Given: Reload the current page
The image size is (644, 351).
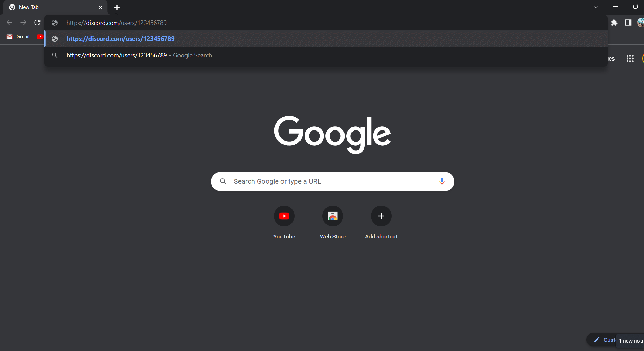Looking at the screenshot, I should pyautogui.click(x=37, y=22).
